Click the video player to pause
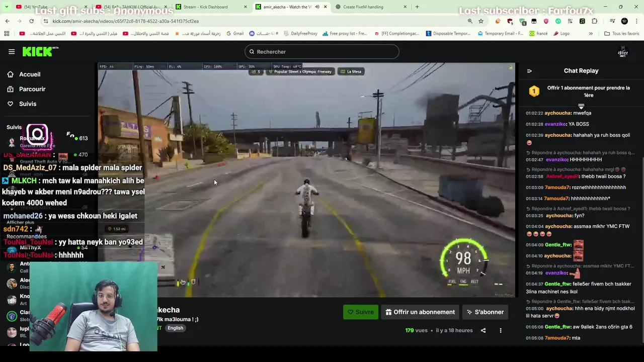 click(306, 180)
